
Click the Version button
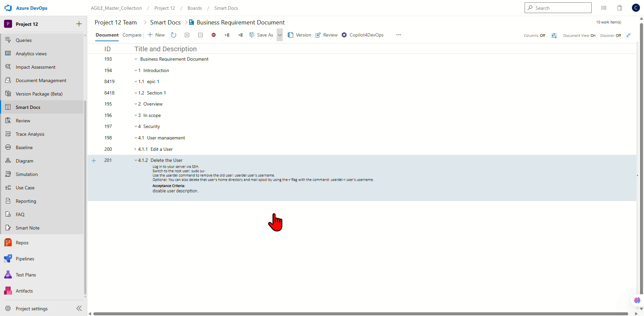coord(300,35)
